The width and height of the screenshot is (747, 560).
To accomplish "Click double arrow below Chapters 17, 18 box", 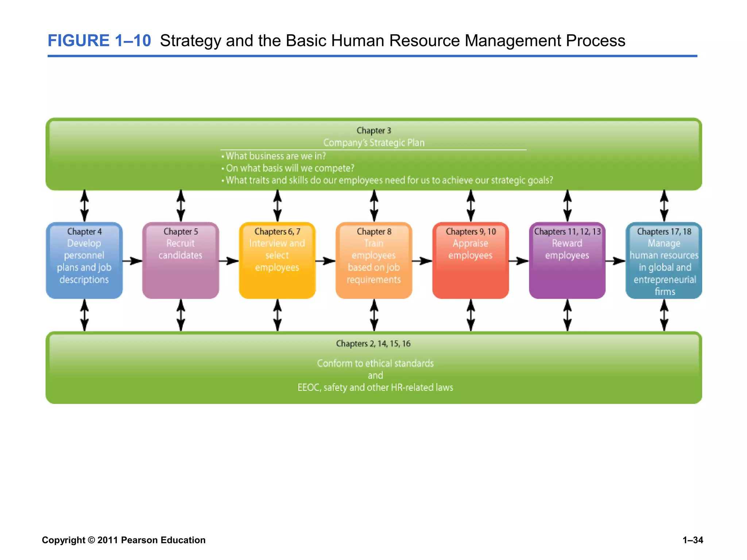I will click(664, 315).
